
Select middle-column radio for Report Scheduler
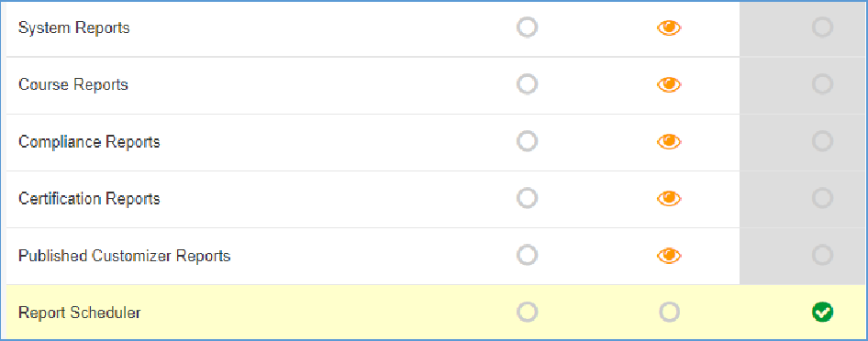tap(669, 313)
